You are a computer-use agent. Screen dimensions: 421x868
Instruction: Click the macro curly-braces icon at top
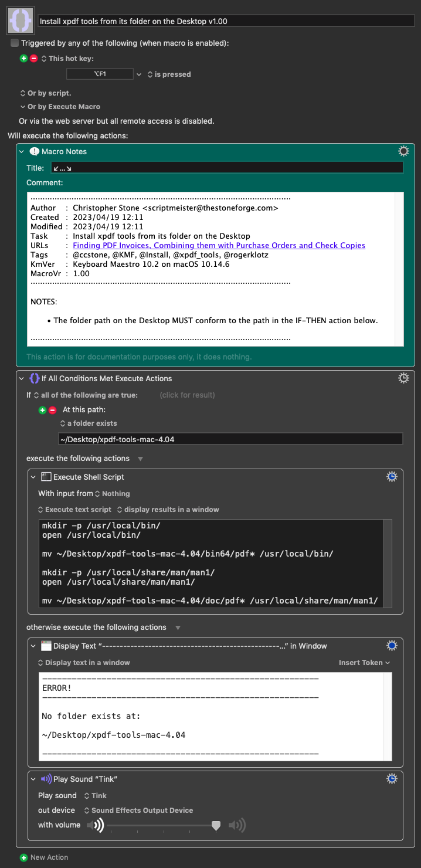click(x=21, y=21)
